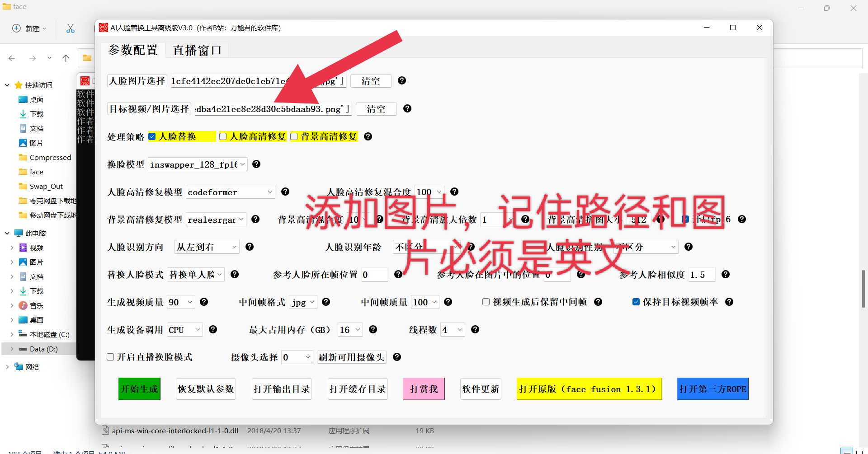This screenshot has height=454, width=868.
Task: Click 人脸图片选择 button
Action: tap(137, 81)
